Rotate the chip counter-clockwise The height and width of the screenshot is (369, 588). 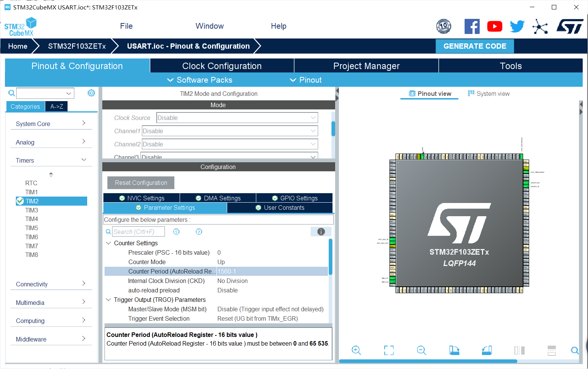point(487,350)
